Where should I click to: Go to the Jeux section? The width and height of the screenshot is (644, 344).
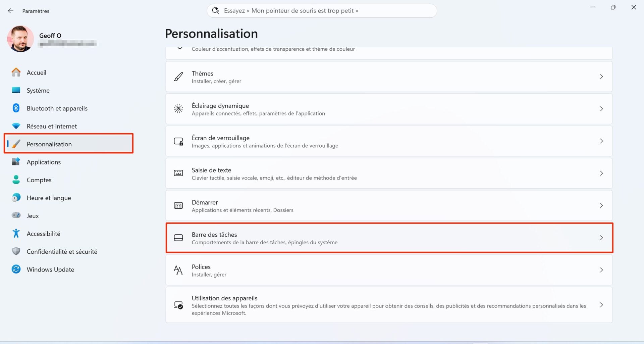click(x=69, y=216)
